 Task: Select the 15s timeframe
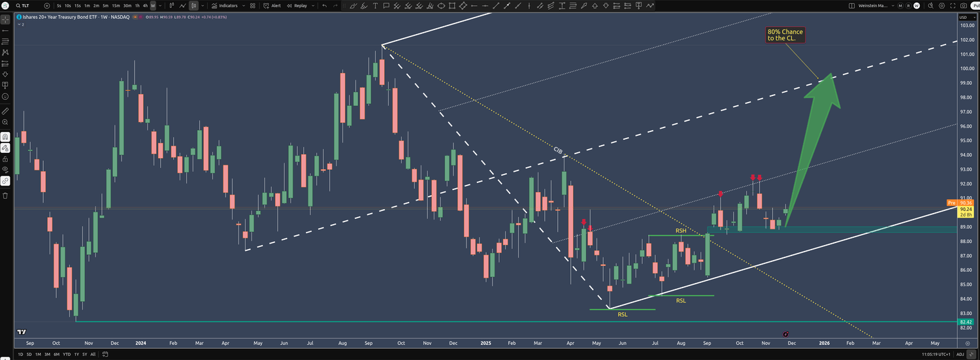coord(77,5)
